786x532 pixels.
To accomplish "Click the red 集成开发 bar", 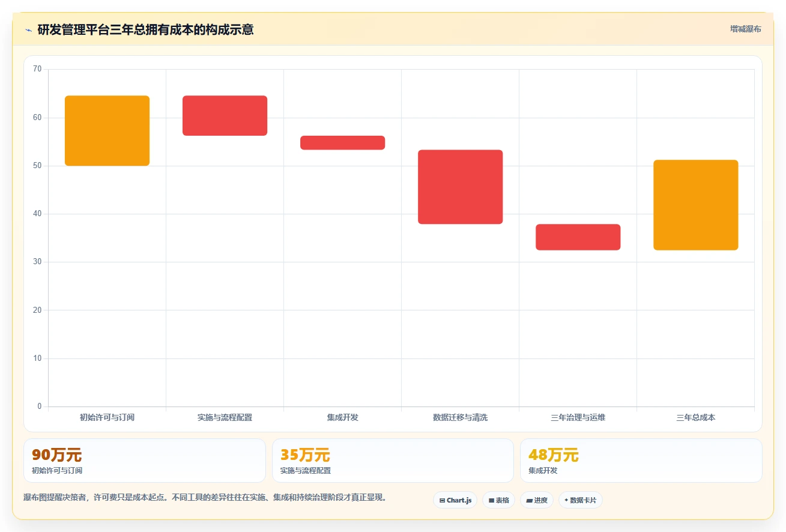I will pyautogui.click(x=342, y=142).
